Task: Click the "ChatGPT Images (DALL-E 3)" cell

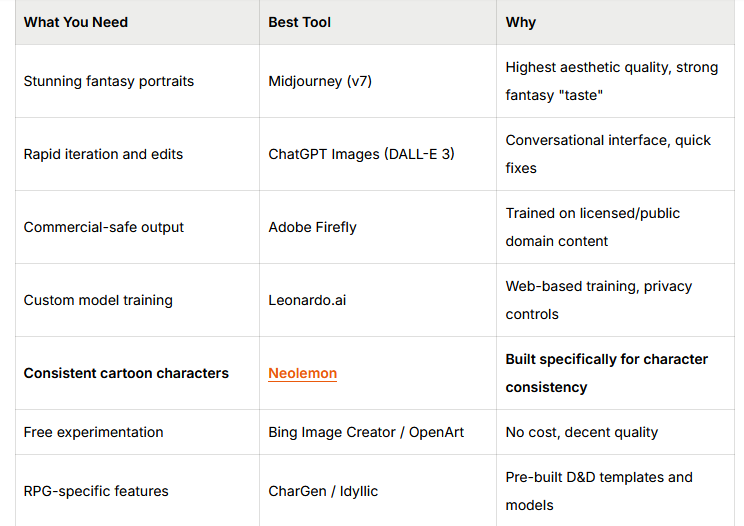Action: pos(361,154)
